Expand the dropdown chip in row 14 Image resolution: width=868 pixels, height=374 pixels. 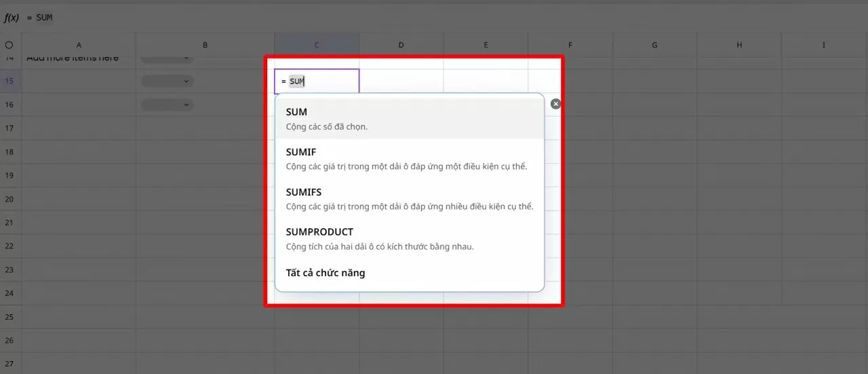(x=167, y=58)
